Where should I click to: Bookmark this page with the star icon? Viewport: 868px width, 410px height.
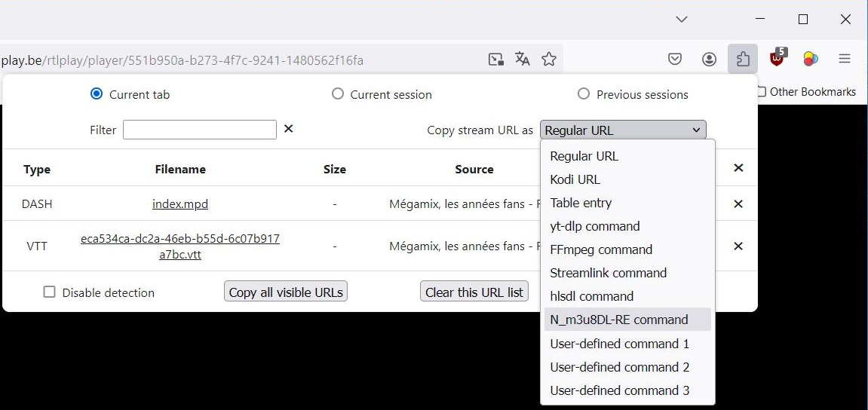(x=549, y=59)
